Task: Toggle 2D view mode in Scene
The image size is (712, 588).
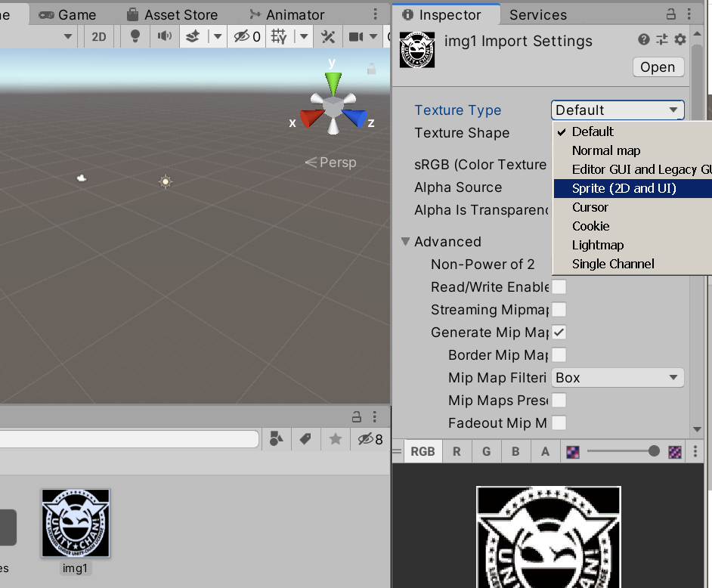Action: pyautogui.click(x=98, y=36)
